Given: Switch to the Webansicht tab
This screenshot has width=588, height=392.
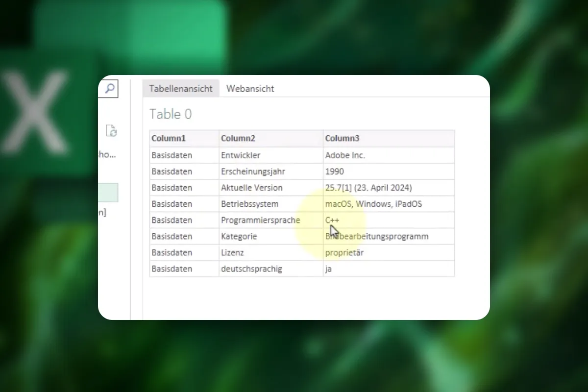Looking at the screenshot, I should [250, 89].
